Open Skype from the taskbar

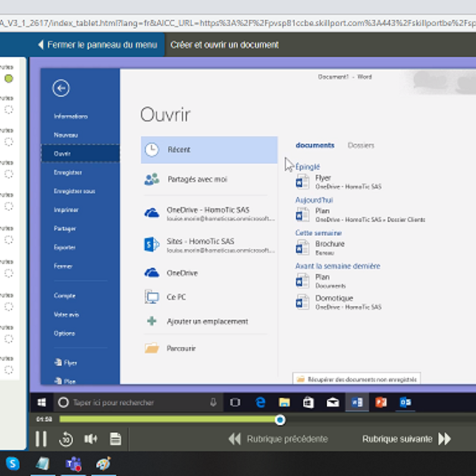point(12,464)
